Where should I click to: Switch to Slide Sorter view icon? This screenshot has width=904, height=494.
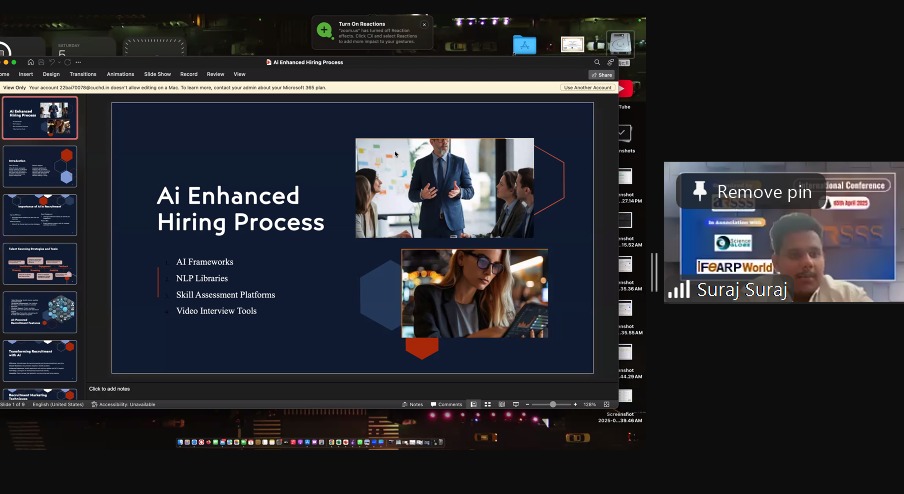(488, 405)
